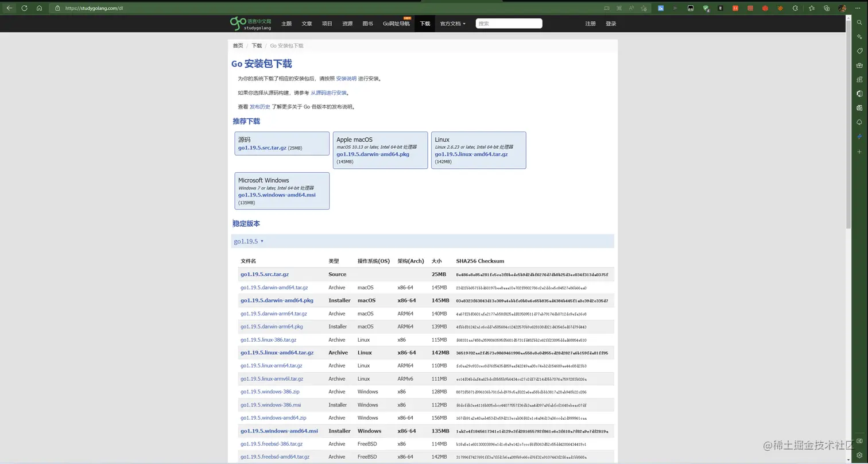Open the green shield extension with badge
The width and height of the screenshot is (868, 464).
pos(706,8)
